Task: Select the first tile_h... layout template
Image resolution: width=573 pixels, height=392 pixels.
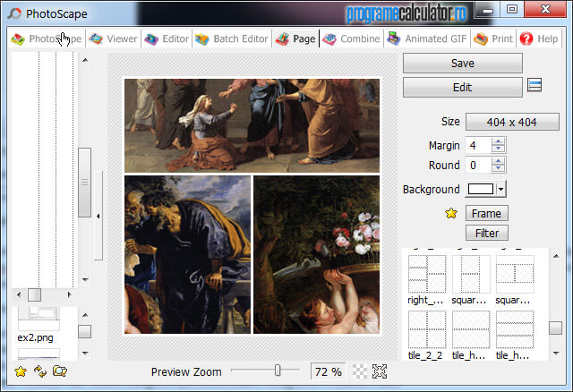Action: (x=471, y=335)
